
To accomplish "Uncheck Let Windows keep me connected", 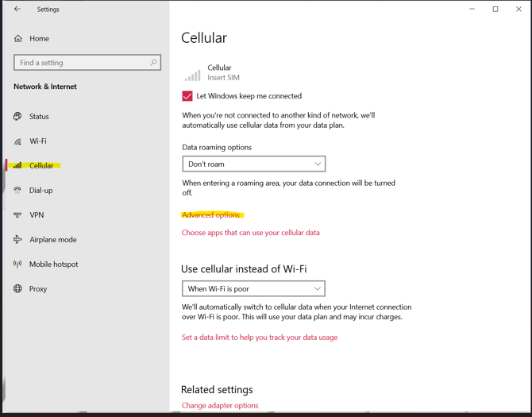I will 187,96.
